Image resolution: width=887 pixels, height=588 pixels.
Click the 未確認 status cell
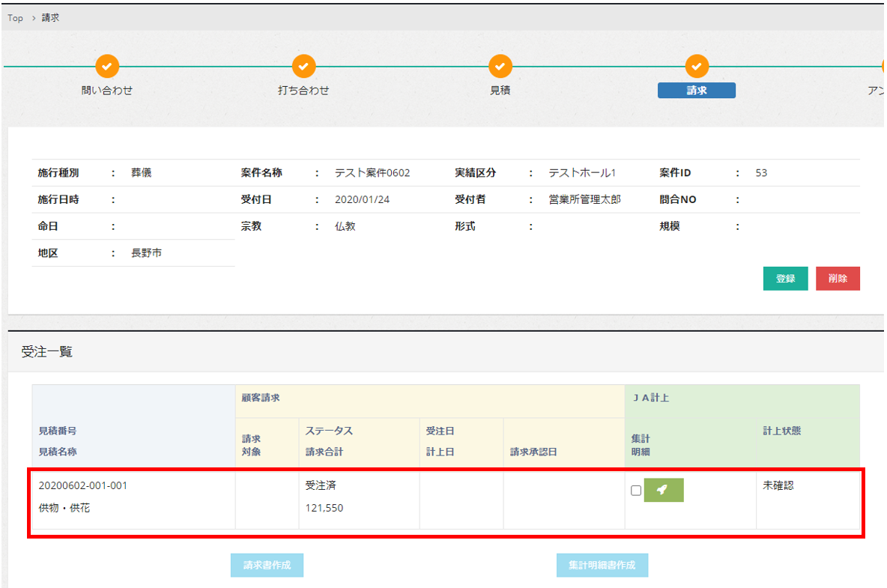(x=778, y=485)
